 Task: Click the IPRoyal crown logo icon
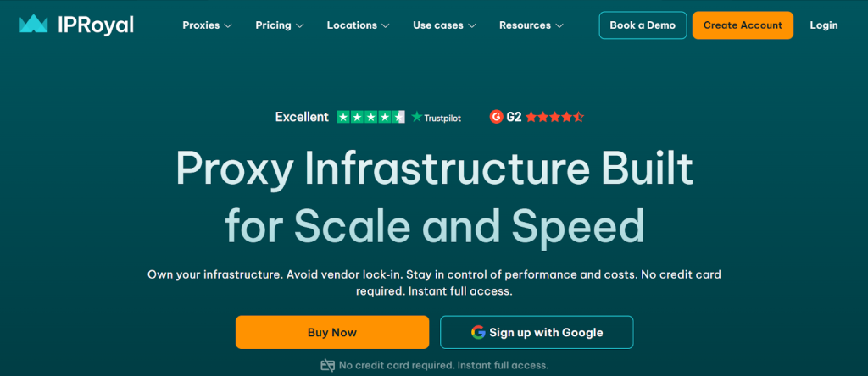(x=34, y=25)
